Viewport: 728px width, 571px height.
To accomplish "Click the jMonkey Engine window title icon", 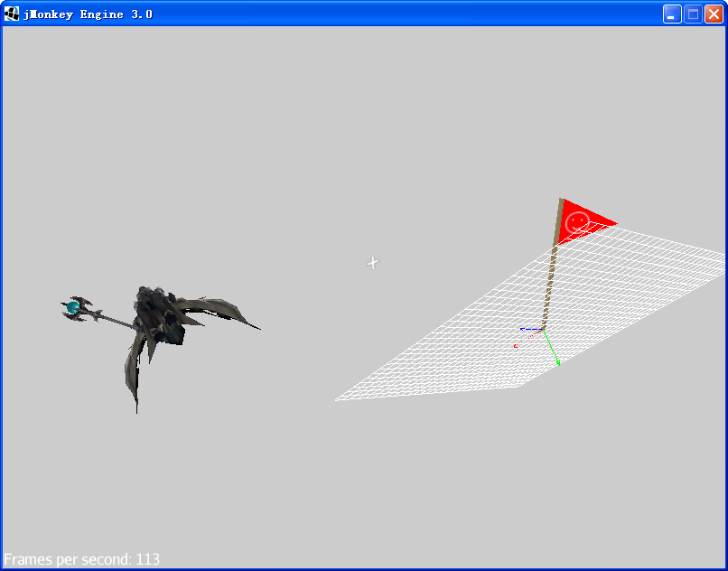I will click(12, 14).
